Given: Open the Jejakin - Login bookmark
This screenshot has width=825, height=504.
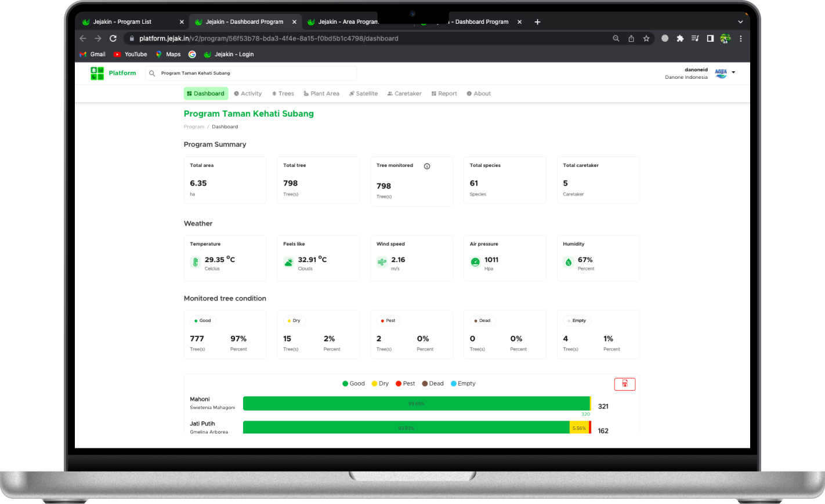Looking at the screenshot, I should coord(229,55).
